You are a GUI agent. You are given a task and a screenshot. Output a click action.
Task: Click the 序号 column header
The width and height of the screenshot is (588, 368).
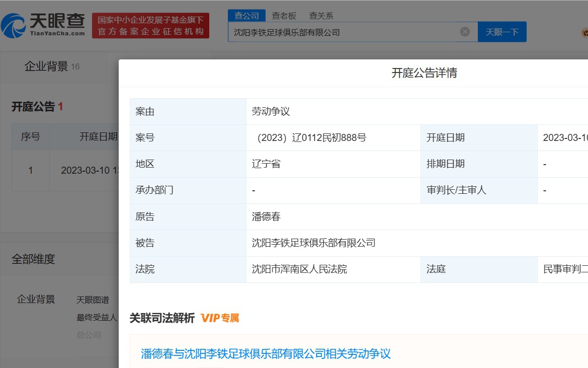click(x=30, y=136)
